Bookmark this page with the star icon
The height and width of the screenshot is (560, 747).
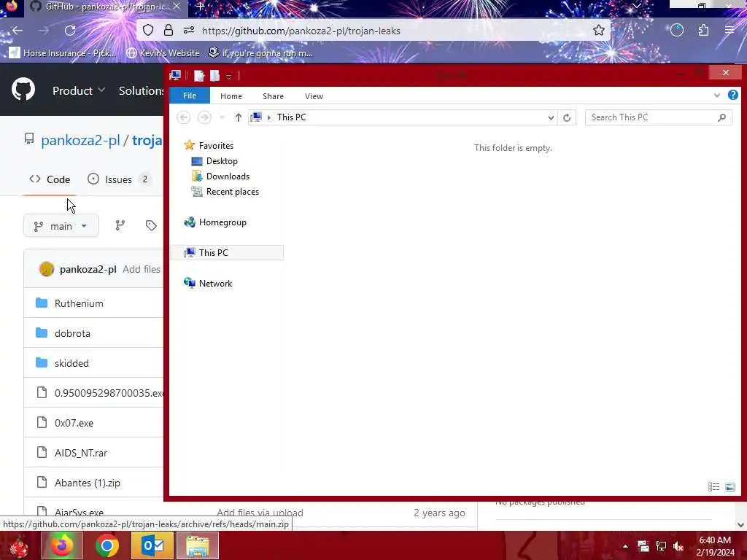(x=599, y=31)
